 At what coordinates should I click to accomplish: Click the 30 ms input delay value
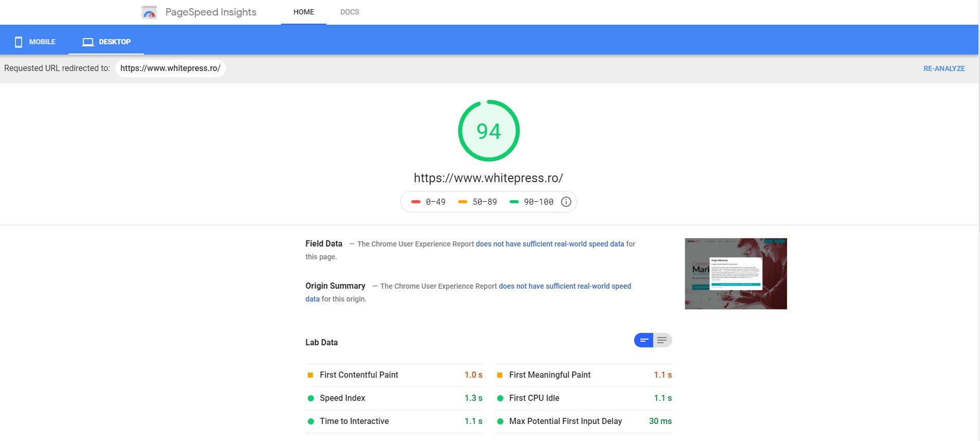(x=660, y=421)
